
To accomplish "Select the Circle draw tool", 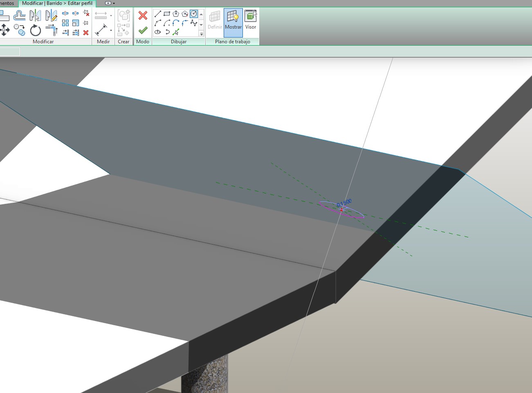I will [194, 14].
